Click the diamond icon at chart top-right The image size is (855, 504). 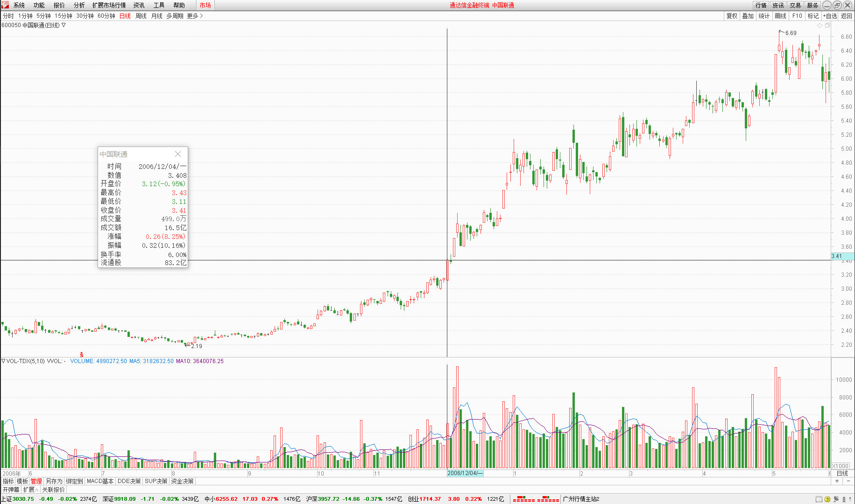820,25
